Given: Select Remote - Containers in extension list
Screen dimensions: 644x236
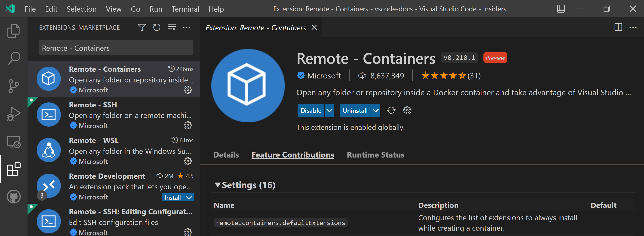Looking at the screenshot, I should (x=114, y=79).
